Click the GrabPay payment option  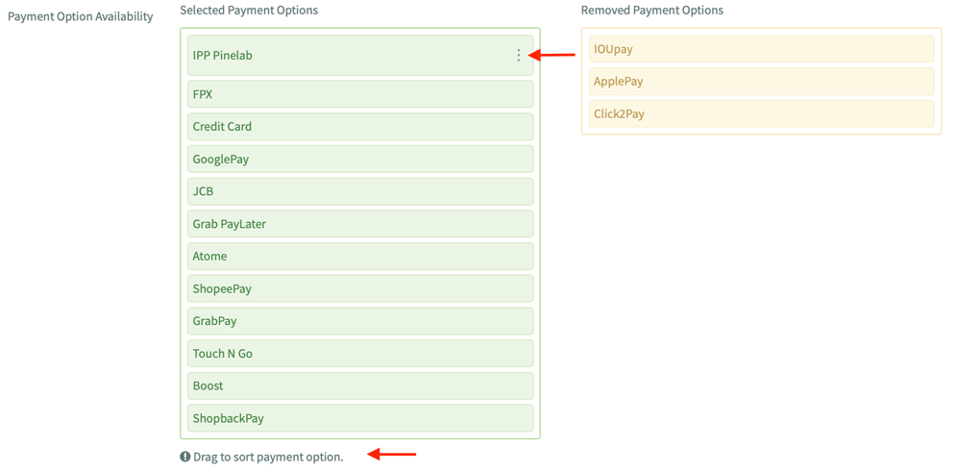click(x=359, y=321)
